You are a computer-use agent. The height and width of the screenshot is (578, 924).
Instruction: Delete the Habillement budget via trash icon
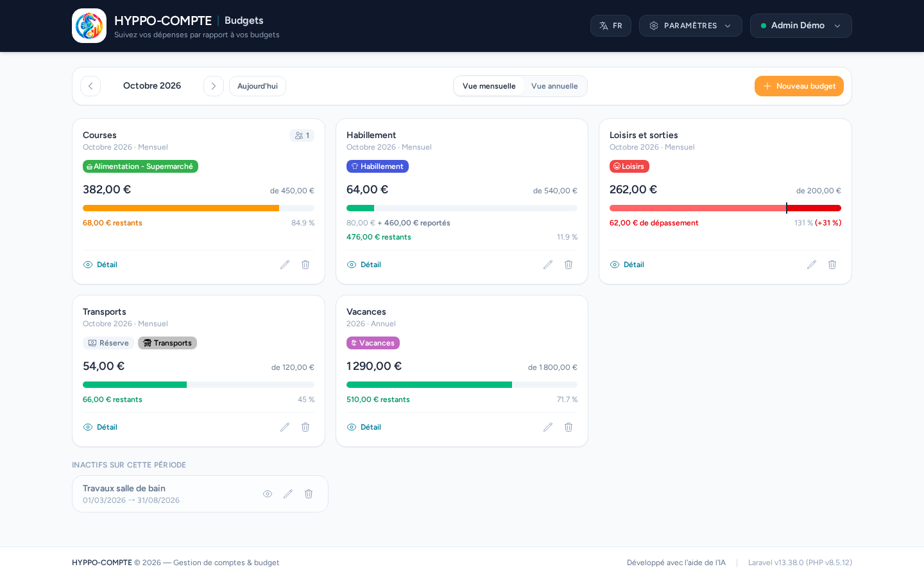click(569, 265)
